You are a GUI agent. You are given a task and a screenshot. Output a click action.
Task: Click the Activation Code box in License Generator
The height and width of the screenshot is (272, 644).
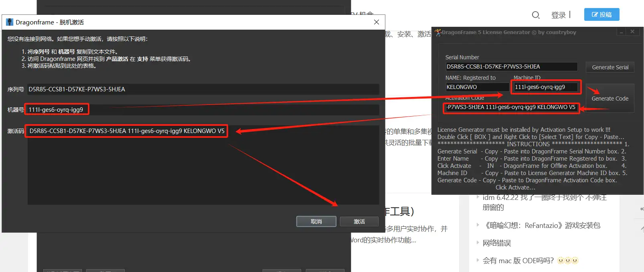[511, 107]
